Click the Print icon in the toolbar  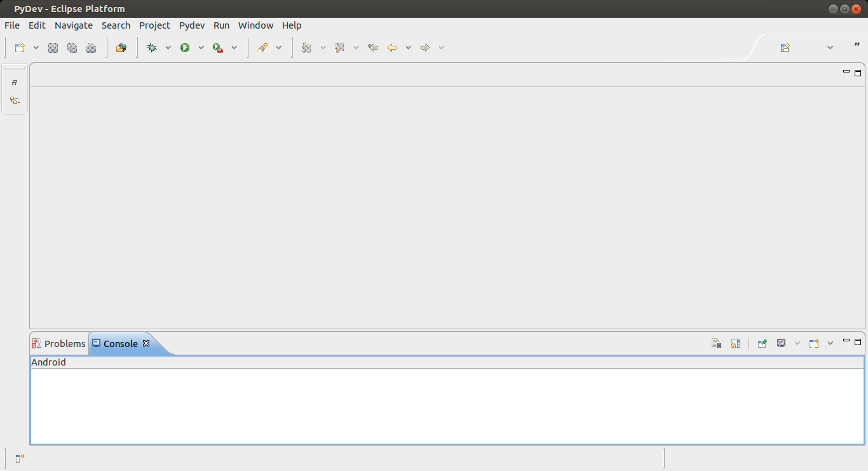coord(92,48)
